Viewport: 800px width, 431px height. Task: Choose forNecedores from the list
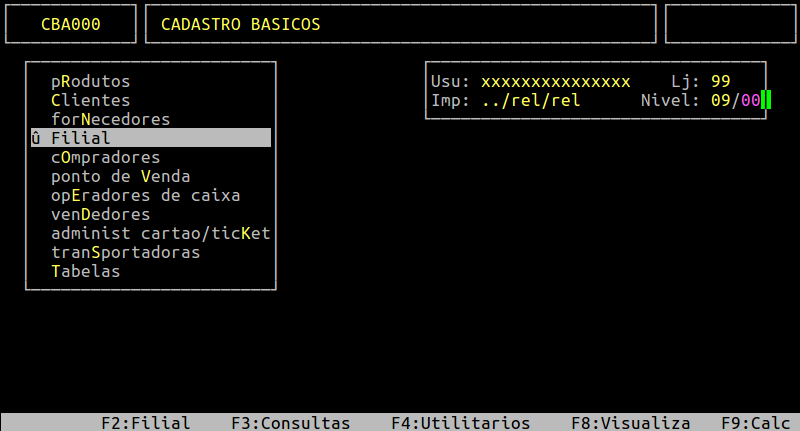click(110, 119)
